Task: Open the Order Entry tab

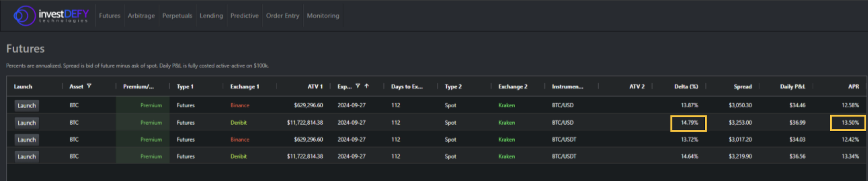Action: [x=283, y=16]
